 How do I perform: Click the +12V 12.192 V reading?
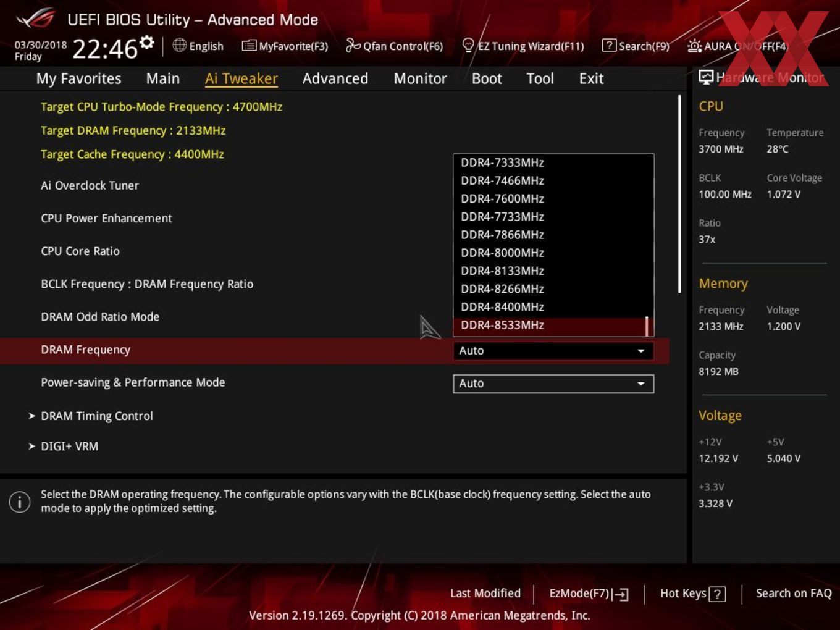(718, 458)
